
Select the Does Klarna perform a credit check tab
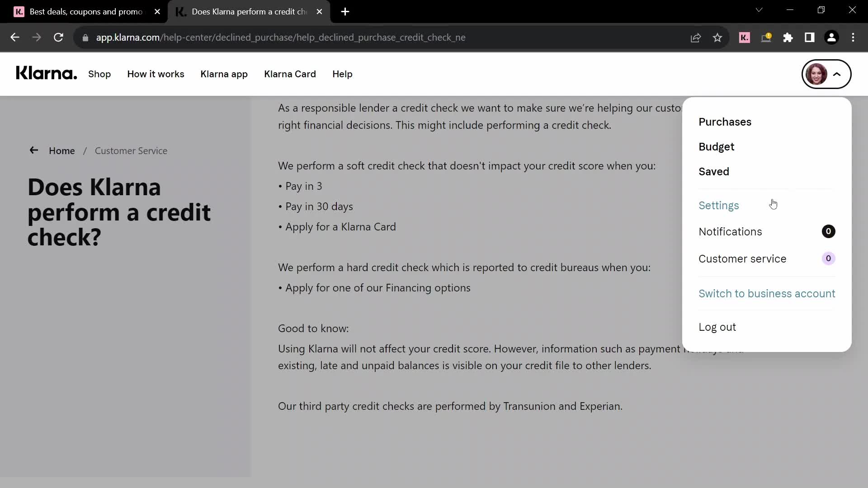249,12
